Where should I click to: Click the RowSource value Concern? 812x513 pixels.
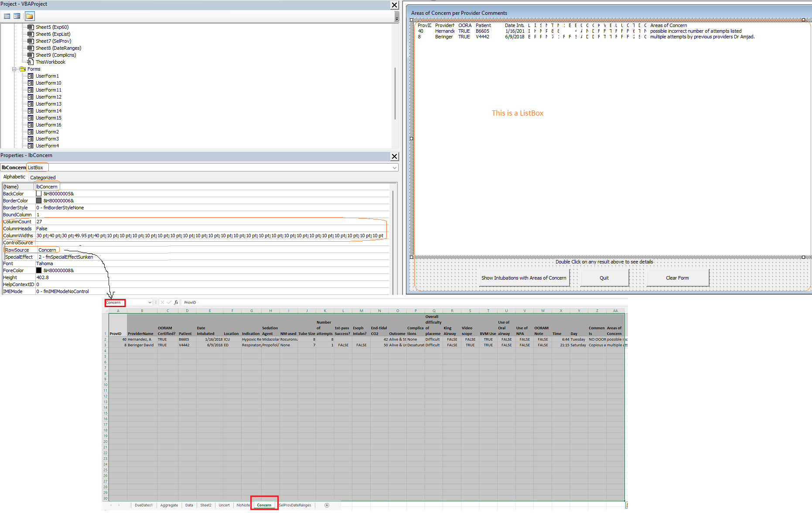tap(47, 250)
